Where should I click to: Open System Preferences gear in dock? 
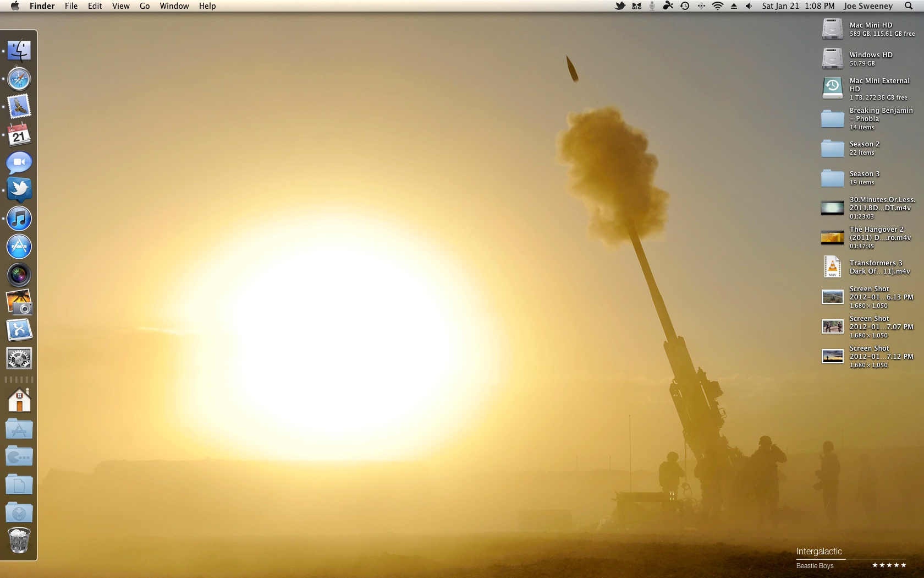tap(19, 358)
